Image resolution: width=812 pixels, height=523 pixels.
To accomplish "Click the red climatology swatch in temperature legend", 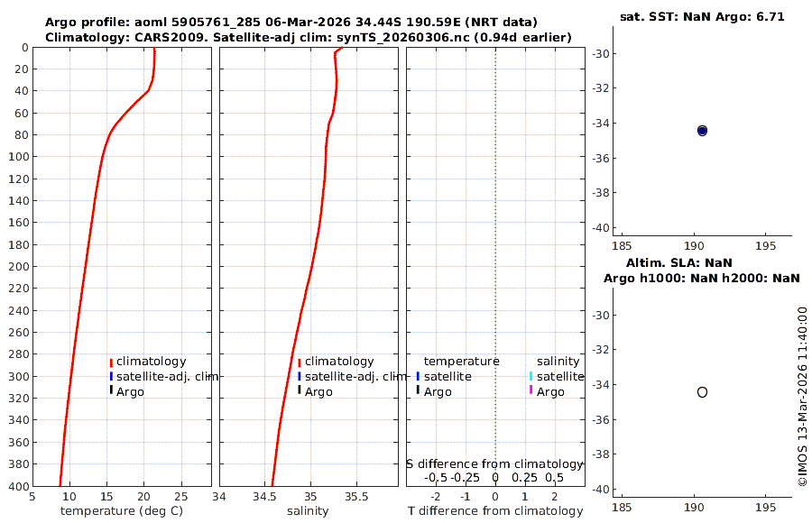I will pyautogui.click(x=111, y=362).
